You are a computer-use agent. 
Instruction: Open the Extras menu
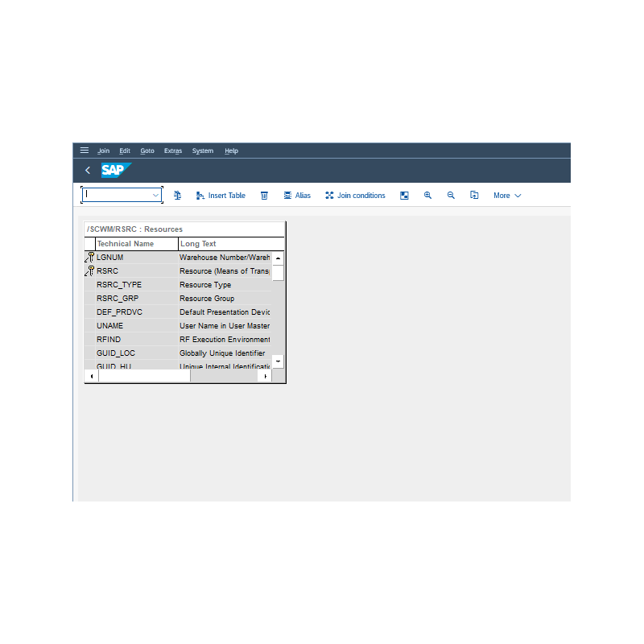click(172, 151)
